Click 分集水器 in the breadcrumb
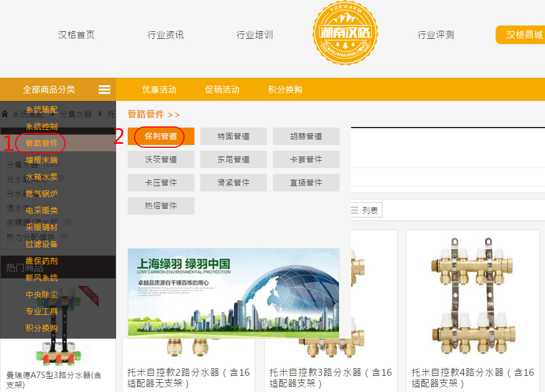545x392 pixels. coord(76,114)
